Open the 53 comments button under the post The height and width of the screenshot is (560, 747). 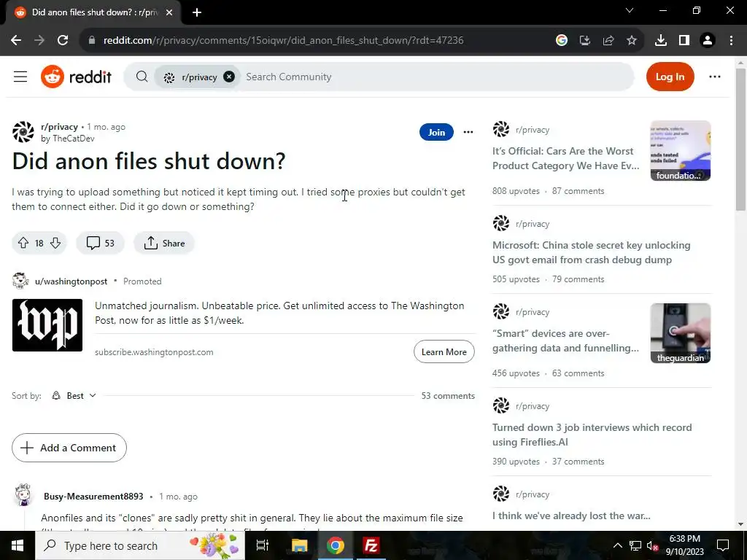101,244
